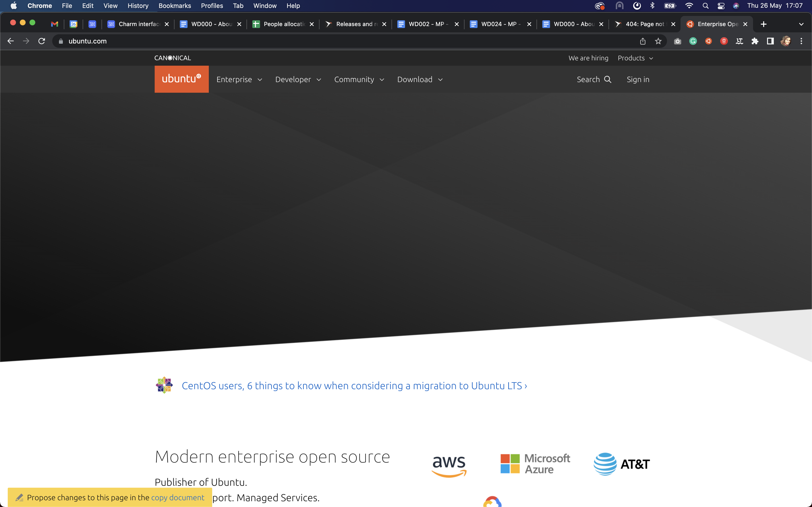Click the screenshot camera extension icon
The width and height of the screenshot is (812, 507).
[x=677, y=41]
